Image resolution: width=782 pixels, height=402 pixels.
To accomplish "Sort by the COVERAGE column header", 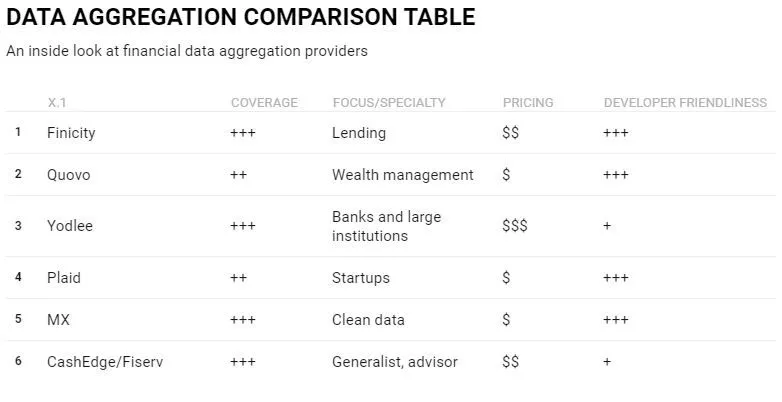I will pos(264,103).
